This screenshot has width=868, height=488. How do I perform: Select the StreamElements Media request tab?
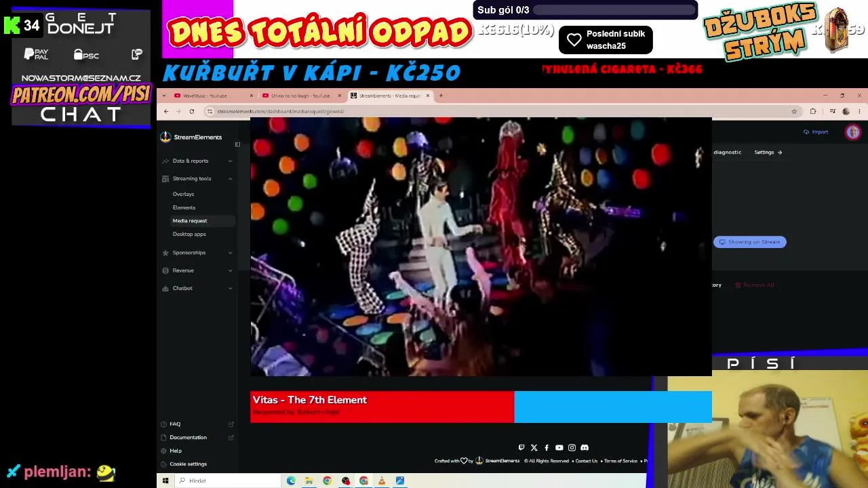point(390,96)
